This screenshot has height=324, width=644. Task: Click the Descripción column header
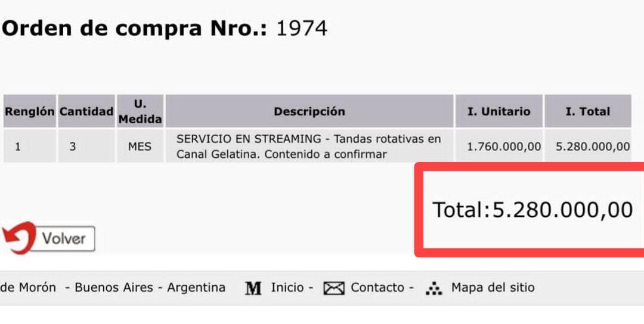coord(309,111)
